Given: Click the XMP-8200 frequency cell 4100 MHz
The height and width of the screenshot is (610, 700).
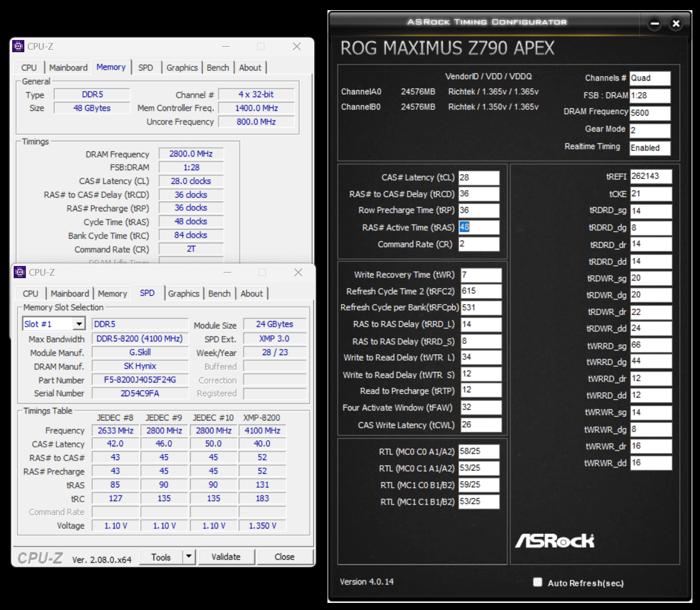Looking at the screenshot, I should point(262,430).
